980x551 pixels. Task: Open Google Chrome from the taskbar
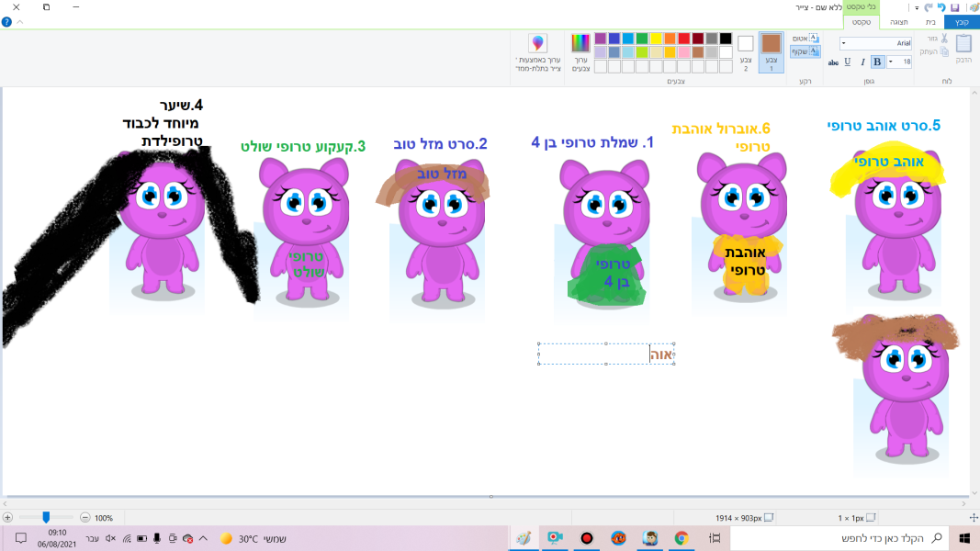pyautogui.click(x=681, y=538)
